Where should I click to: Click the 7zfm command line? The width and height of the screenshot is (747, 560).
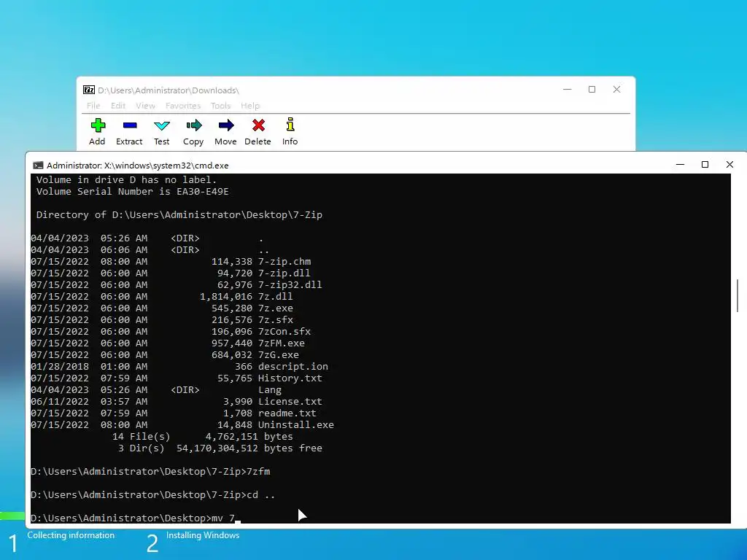tap(150, 472)
